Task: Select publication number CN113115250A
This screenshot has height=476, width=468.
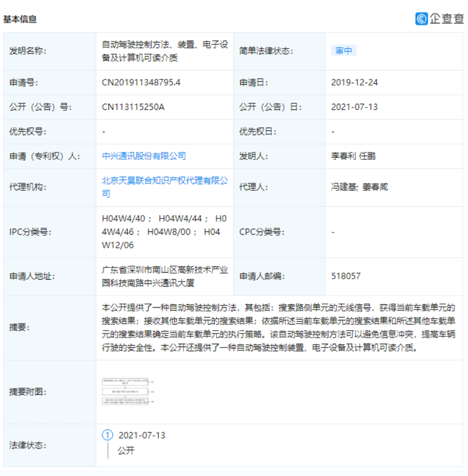Action: point(133,107)
